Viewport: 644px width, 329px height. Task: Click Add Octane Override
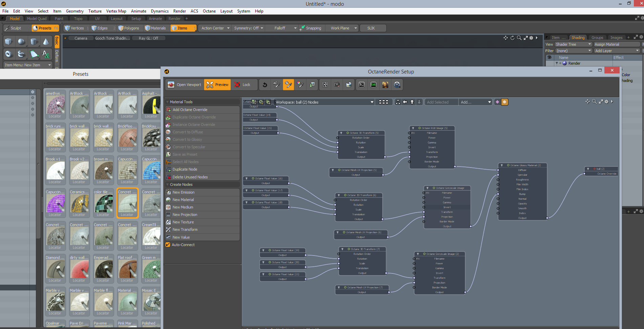click(x=202, y=110)
